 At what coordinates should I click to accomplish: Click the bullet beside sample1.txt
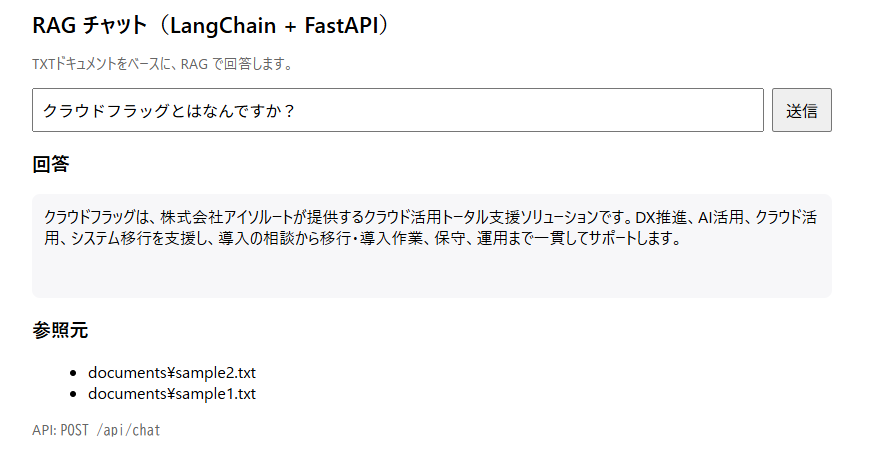73,394
